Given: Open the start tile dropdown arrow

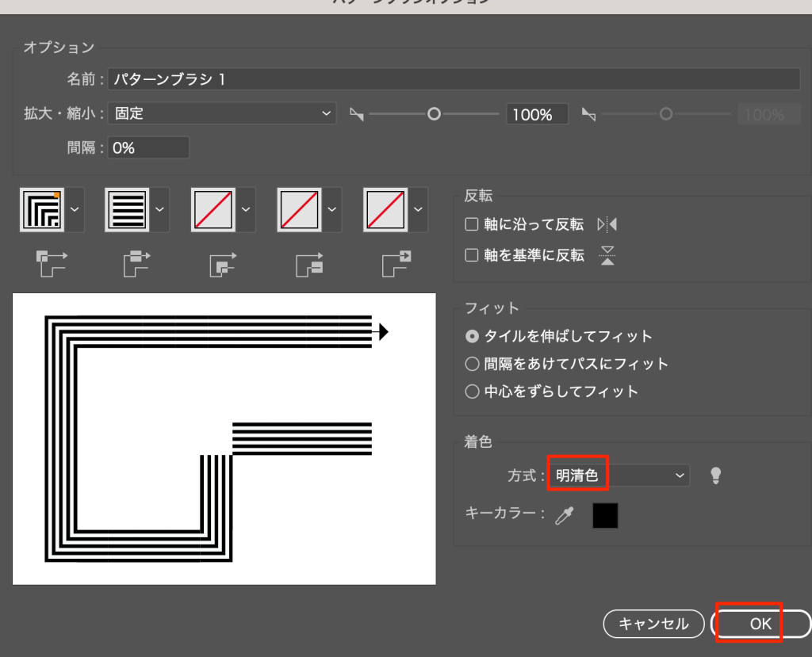Looking at the screenshot, I should click(332, 210).
